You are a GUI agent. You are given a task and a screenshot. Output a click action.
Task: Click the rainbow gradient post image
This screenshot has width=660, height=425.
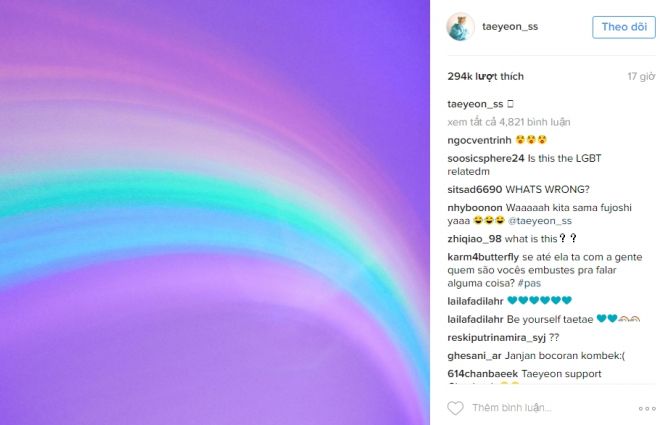pos(215,212)
